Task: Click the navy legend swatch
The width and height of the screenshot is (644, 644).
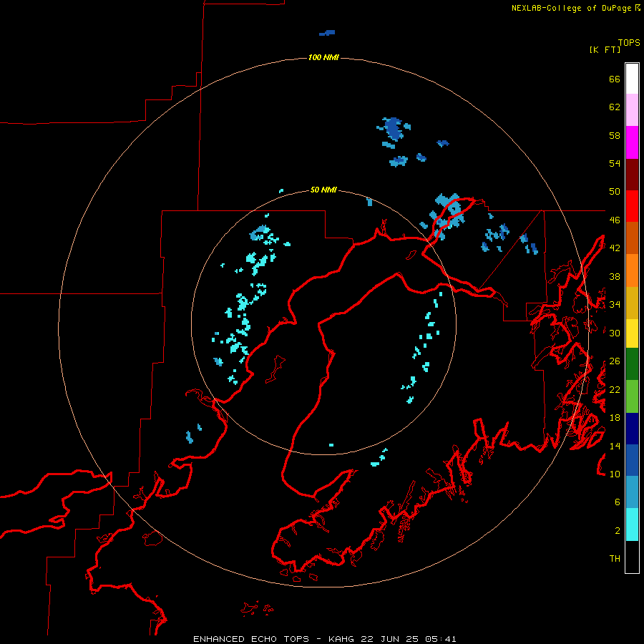Action: click(x=632, y=429)
